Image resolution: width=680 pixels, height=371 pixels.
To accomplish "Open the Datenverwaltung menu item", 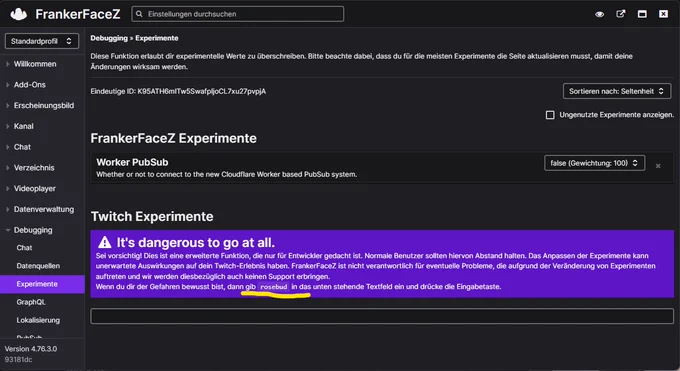I will [44, 209].
